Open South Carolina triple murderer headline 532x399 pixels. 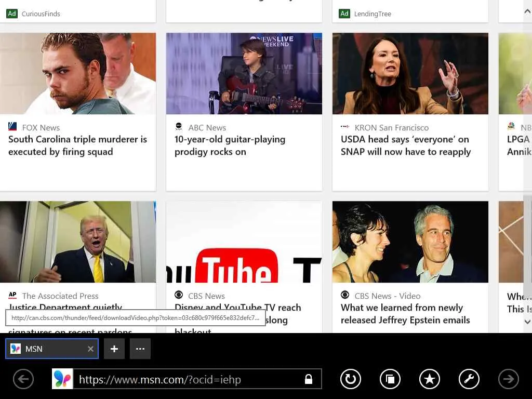tap(78, 145)
